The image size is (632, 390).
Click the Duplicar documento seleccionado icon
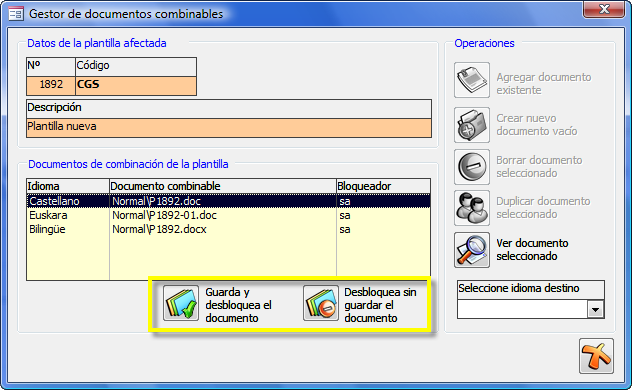472,208
